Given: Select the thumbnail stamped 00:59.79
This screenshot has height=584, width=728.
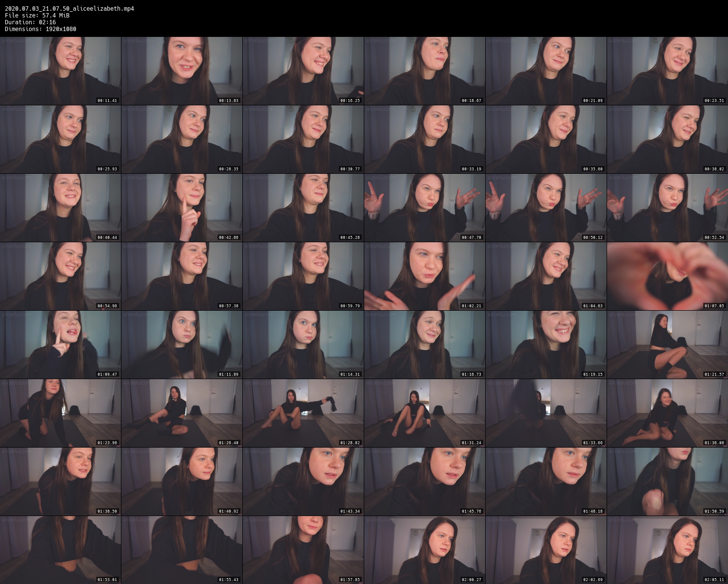Looking at the screenshot, I should (x=303, y=276).
